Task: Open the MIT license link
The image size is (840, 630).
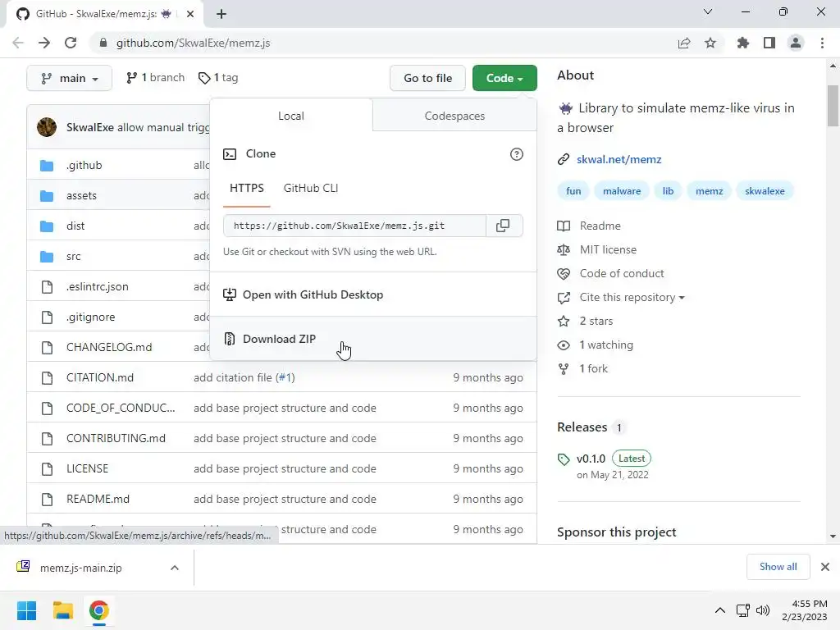Action: point(608,249)
